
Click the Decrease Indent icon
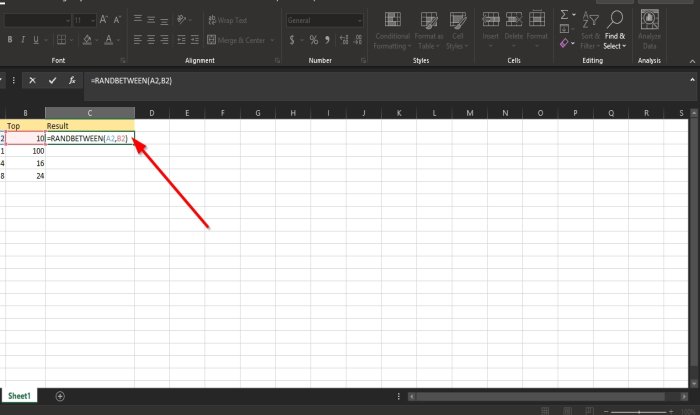tap(181, 40)
